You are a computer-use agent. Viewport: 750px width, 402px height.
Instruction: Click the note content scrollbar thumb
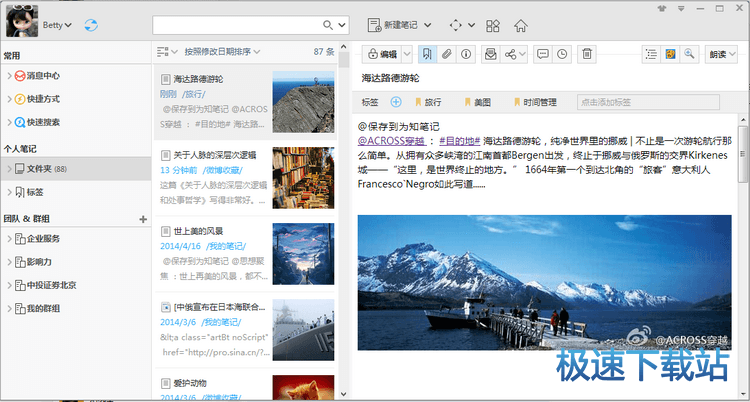click(x=743, y=154)
